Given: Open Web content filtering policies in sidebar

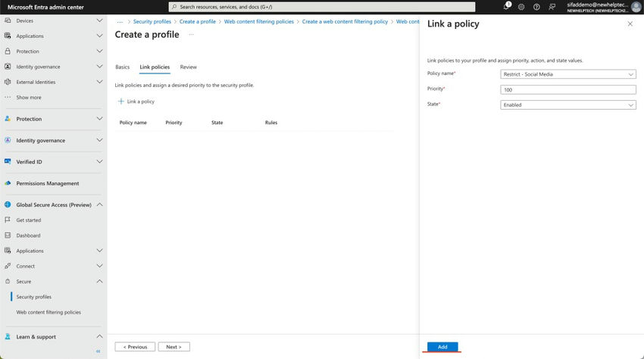Looking at the screenshot, I should (48, 312).
